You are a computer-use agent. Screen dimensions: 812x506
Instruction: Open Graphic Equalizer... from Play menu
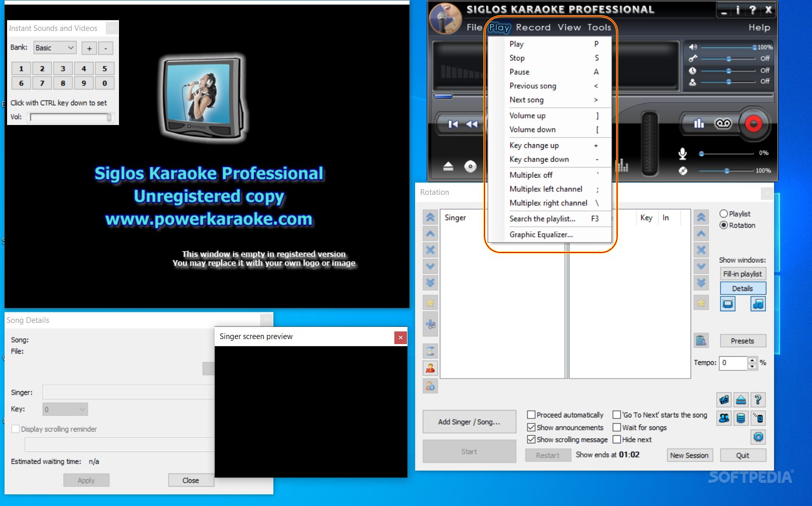tap(549, 234)
